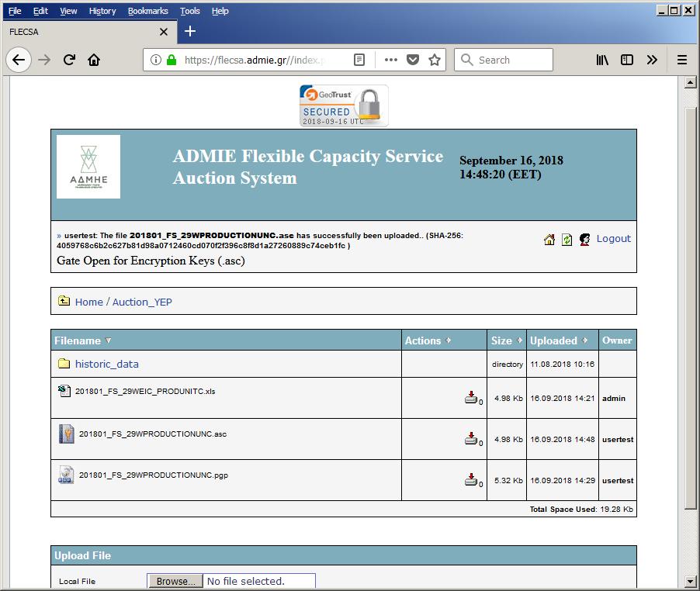The image size is (700, 591).
Task: Click the Total Space Used text
Action: (x=581, y=509)
